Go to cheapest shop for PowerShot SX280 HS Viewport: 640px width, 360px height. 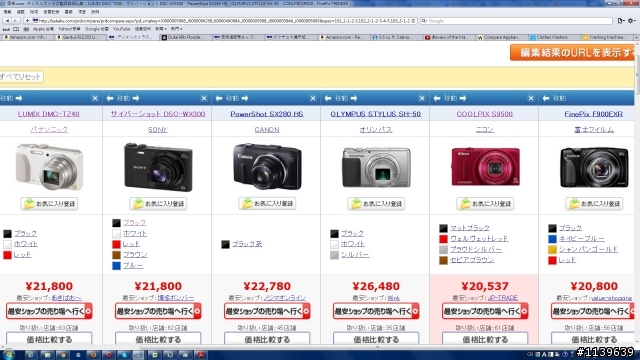pyautogui.click(x=267, y=311)
